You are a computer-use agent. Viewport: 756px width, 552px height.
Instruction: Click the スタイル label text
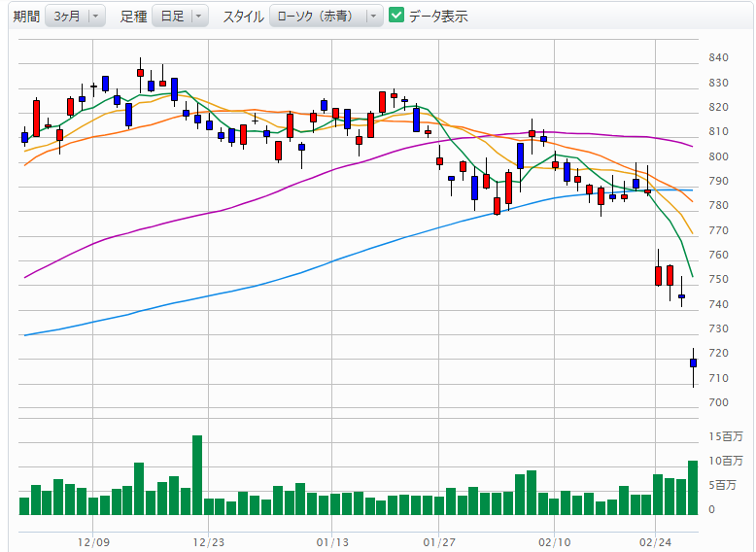tap(244, 17)
